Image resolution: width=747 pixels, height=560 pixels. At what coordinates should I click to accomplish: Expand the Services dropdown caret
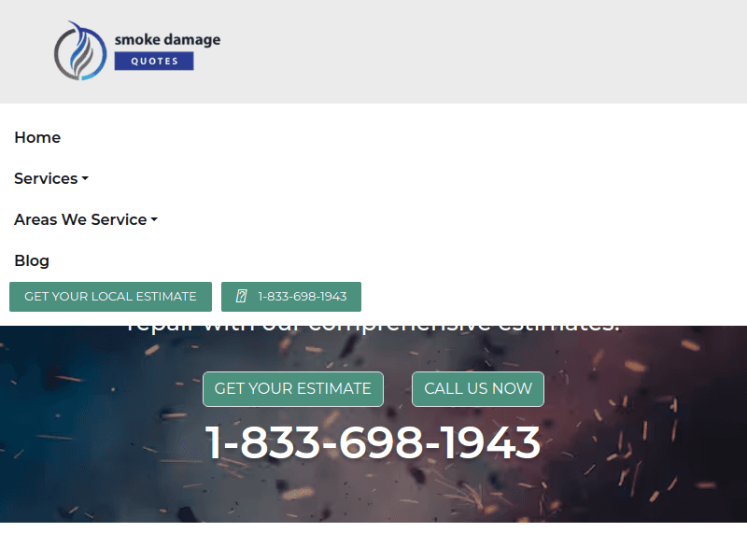point(85,179)
